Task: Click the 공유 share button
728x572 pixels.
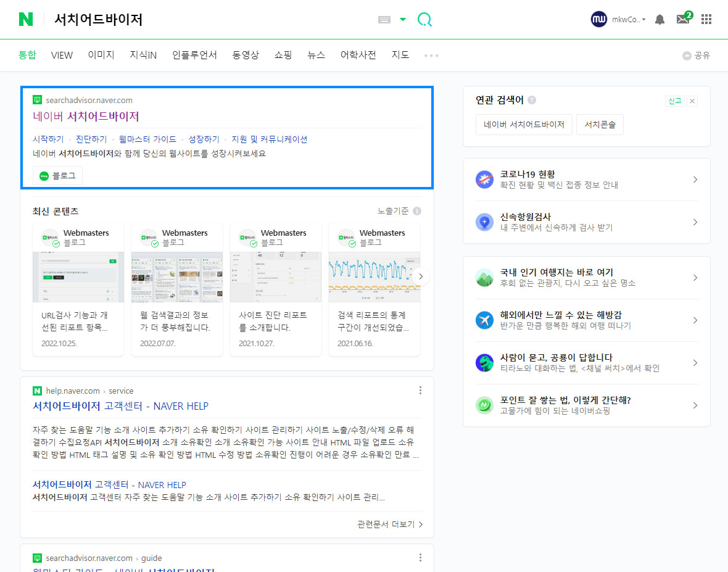Action: (696, 56)
